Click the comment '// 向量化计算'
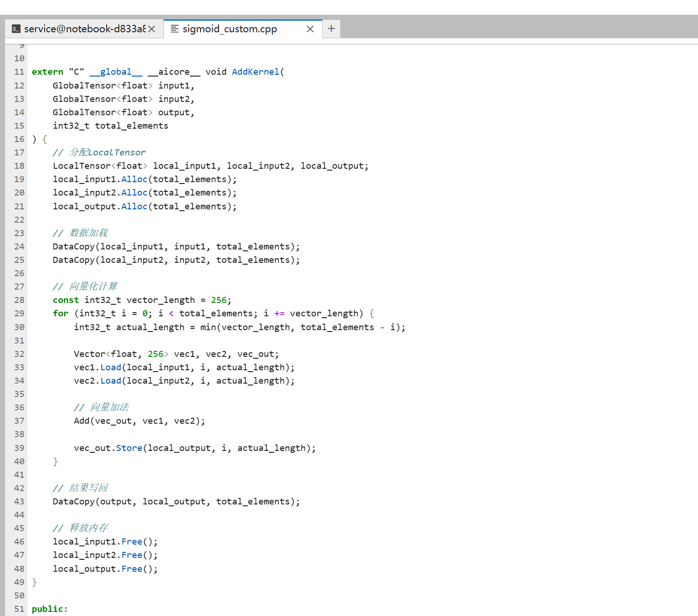 pyautogui.click(x=85, y=287)
